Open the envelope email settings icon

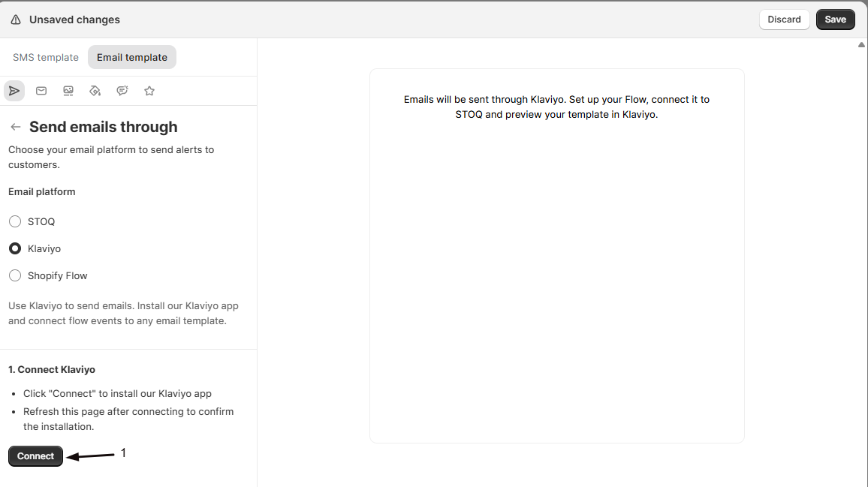pos(41,91)
